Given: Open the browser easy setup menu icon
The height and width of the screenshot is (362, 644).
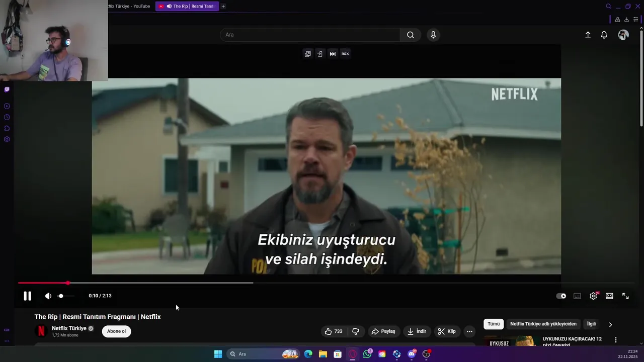Looking at the screenshot, I should [636, 20].
